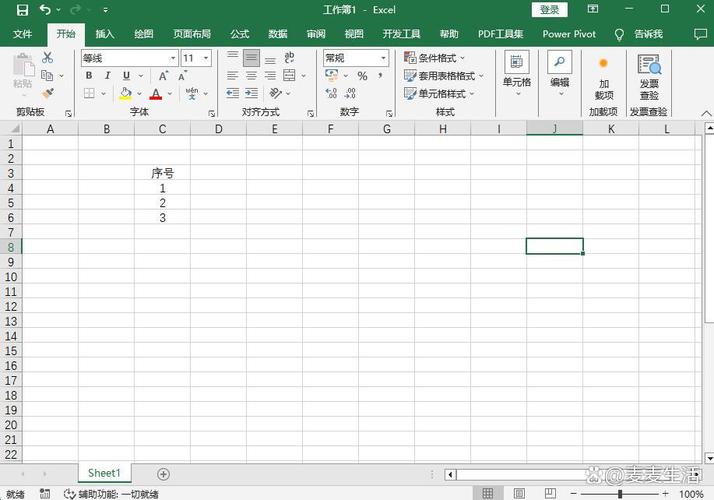Open the invoice check (发票查验) tool
This screenshot has width=714, height=500.
click(x=649, y=77)
